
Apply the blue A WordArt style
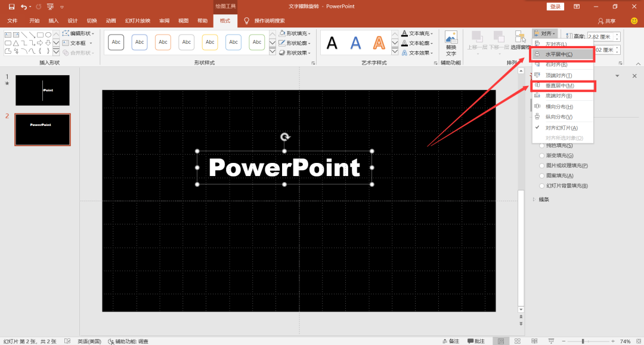click(355, 42)
